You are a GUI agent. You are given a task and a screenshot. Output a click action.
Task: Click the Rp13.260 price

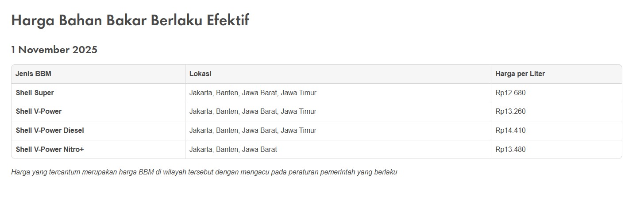click(x=510, y=112)
